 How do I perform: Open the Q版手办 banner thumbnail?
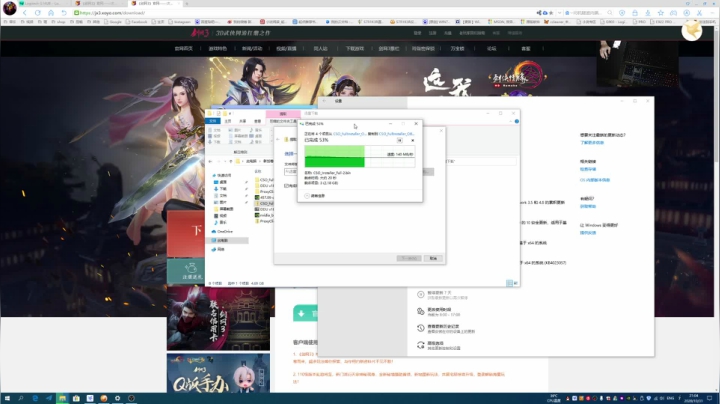pyautogui.click(x=218, y=373)
